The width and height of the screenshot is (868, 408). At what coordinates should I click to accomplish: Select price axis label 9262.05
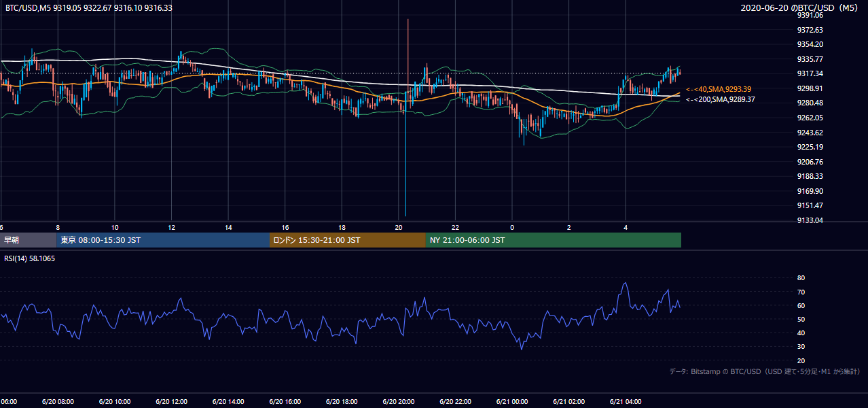(810, 118)
